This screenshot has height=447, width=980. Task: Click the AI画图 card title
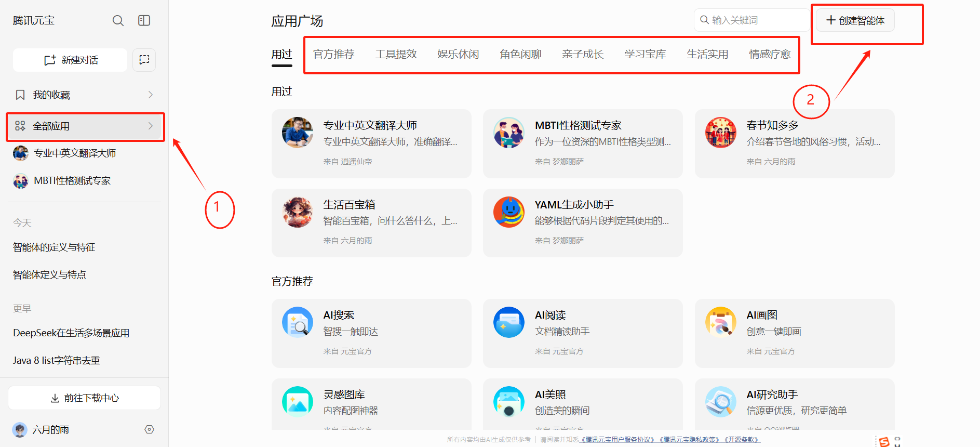coord(762,315)
